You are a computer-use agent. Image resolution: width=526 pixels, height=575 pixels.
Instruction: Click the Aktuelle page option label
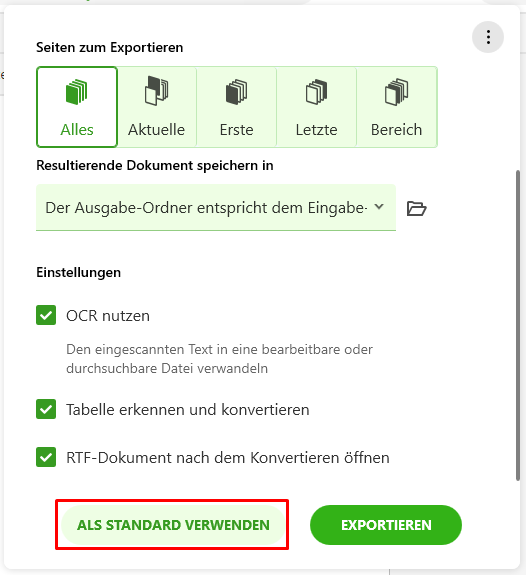(x=157, y=130)
